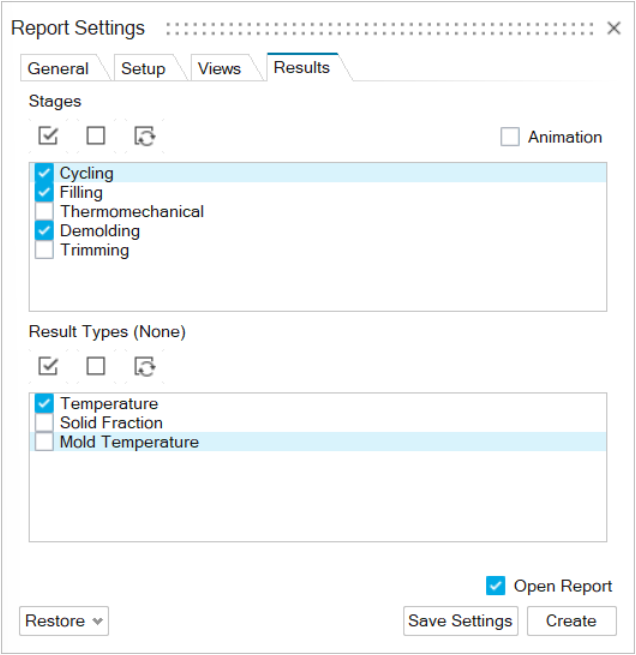Close the Report Settings dialog
This screenshot has width=636, height=655.
point(614,28)
